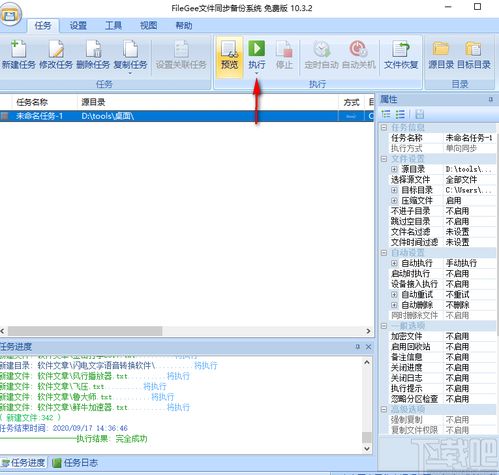Viewport: 499px width, 475px height.
Task: Open the 任务 ribbon tab
Action: pyautogui.click(x=43, y=25)
